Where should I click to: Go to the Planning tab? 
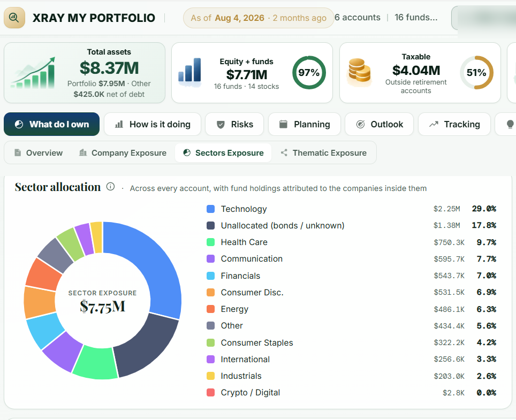(x=305, y=124)
